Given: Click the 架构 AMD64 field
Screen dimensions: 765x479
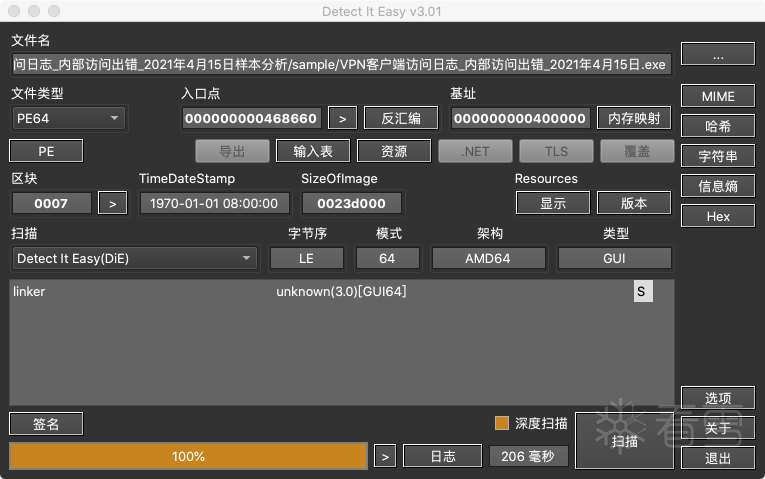Looking at the screenshot, I should [x=488, y=258].
